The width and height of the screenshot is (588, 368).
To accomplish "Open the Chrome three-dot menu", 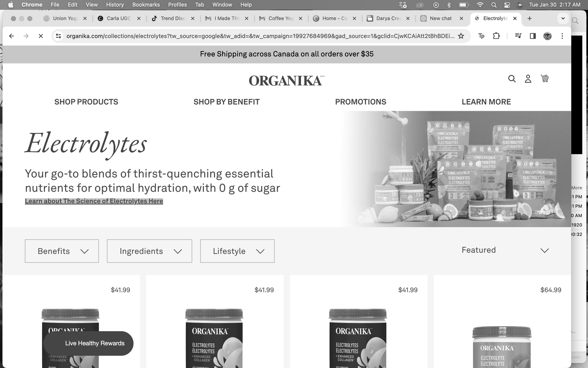I will 562,36.
